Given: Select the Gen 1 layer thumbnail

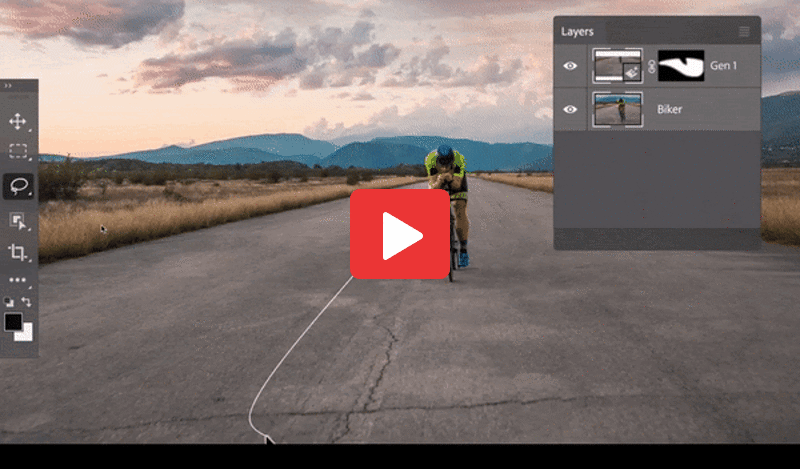Looking at the screenshot, I should pos(617,65).
